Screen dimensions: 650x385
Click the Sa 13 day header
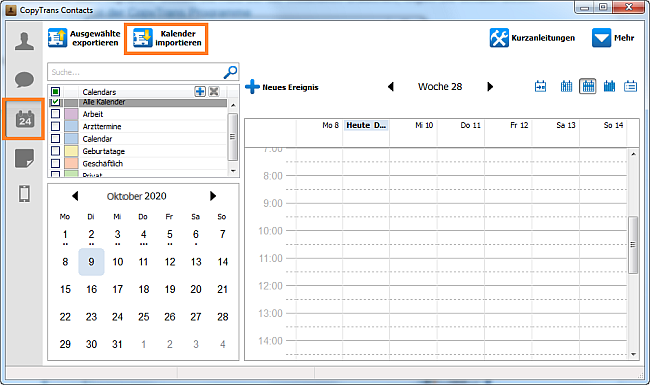[566, 125]
